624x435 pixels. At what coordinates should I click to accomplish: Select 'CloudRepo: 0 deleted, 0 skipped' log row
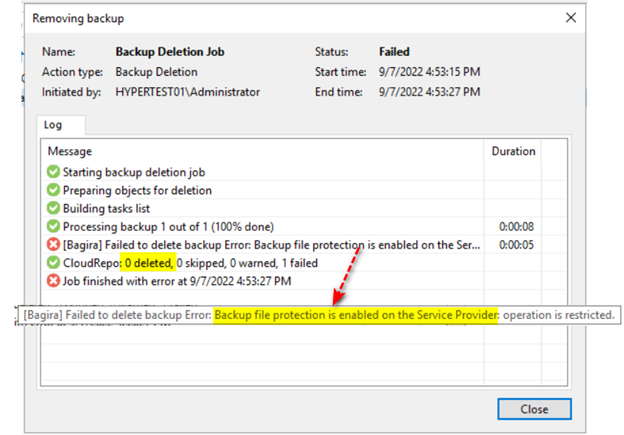304,263
